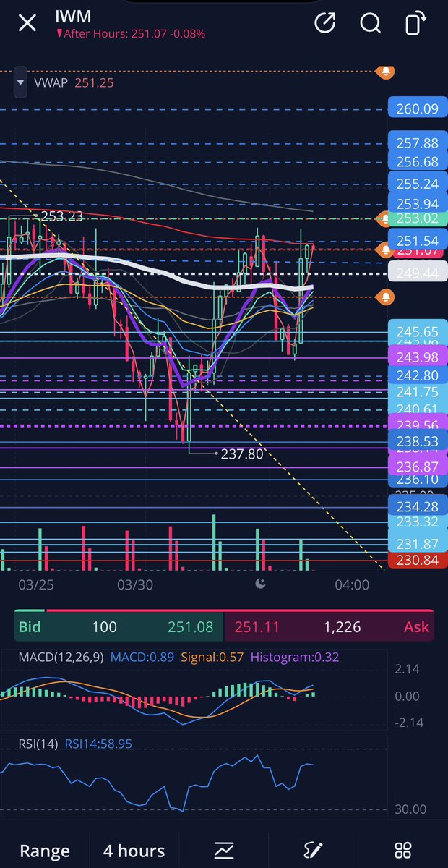Open the indicators chart-line icon
Viewport: 448px width, 868px height.
tap(223, 850)
